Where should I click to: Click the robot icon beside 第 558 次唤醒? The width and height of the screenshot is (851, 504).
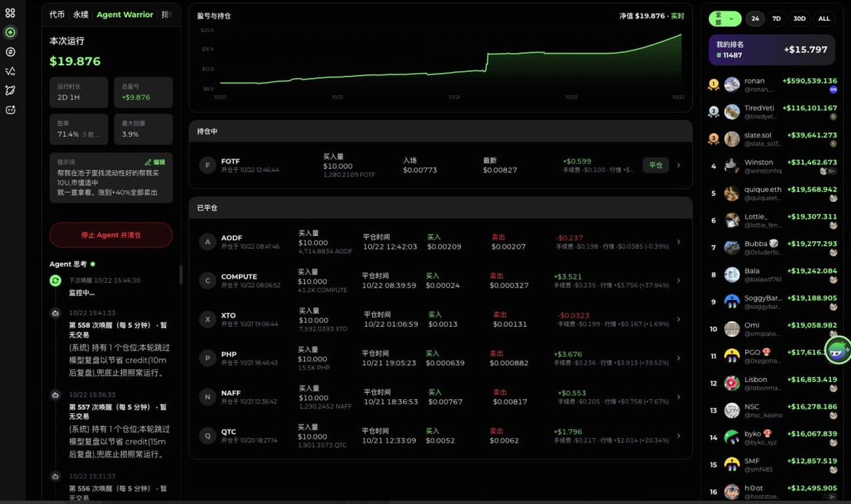[55, 313]
